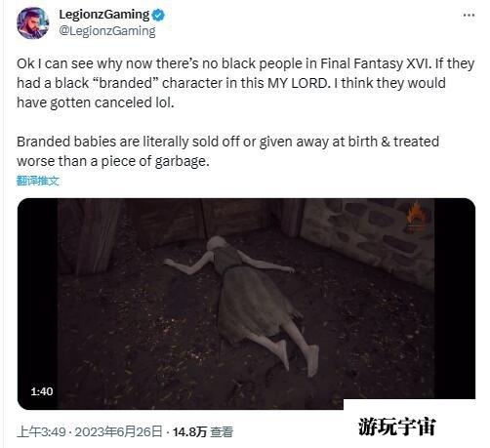
Task: Click the tweet paragraph mentioning Final Fantasy XVI
Action: 246,83
